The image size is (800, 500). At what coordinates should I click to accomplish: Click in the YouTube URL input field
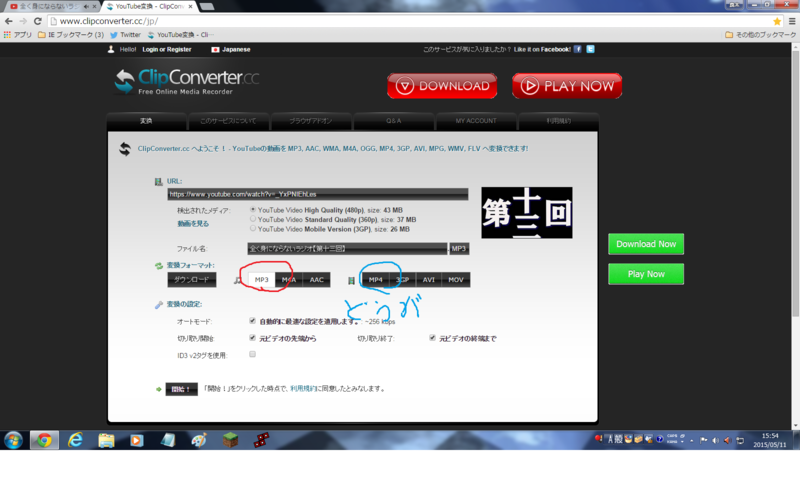317,194
